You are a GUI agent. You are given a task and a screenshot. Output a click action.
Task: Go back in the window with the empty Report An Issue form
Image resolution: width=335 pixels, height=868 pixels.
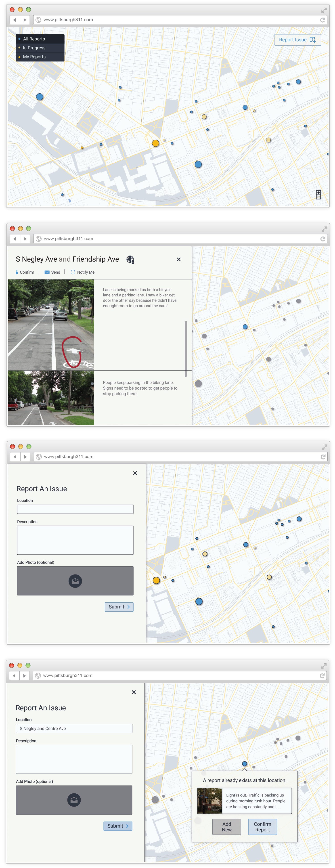coord(15,457)
